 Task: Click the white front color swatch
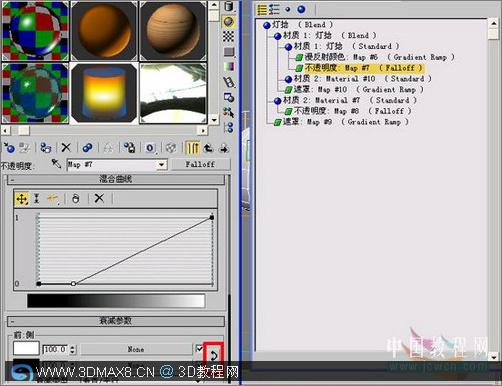point(26,349)
